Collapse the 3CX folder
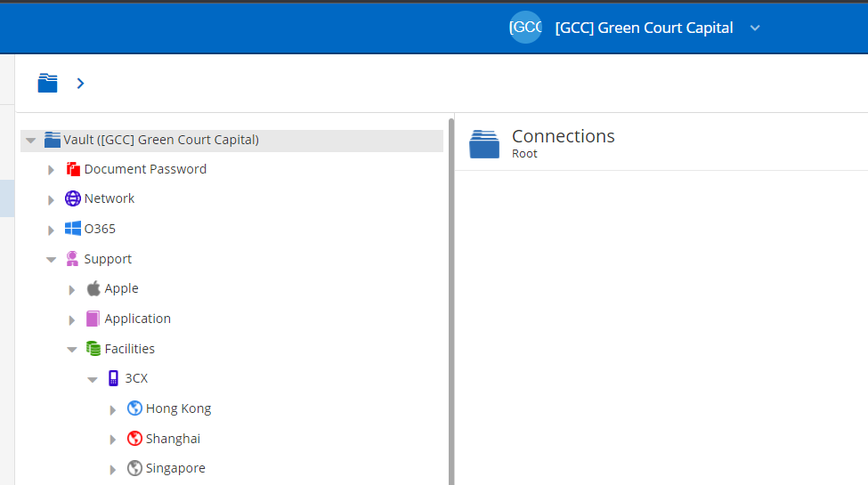 93,379
